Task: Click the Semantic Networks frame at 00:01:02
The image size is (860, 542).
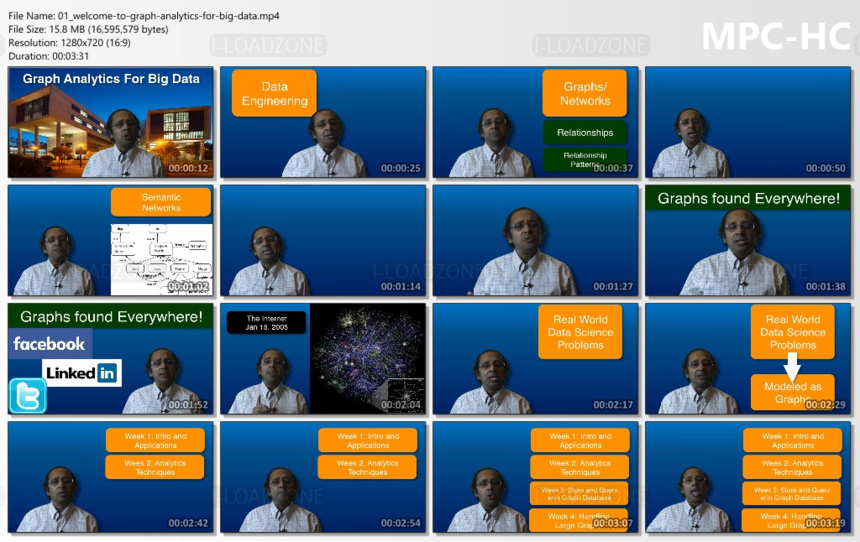Action: pos(111,240)
